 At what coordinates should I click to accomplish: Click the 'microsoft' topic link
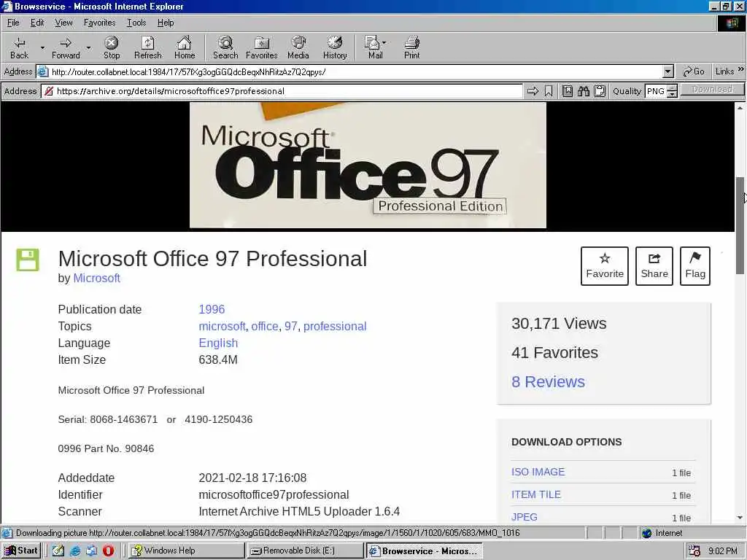coord(222,326)
